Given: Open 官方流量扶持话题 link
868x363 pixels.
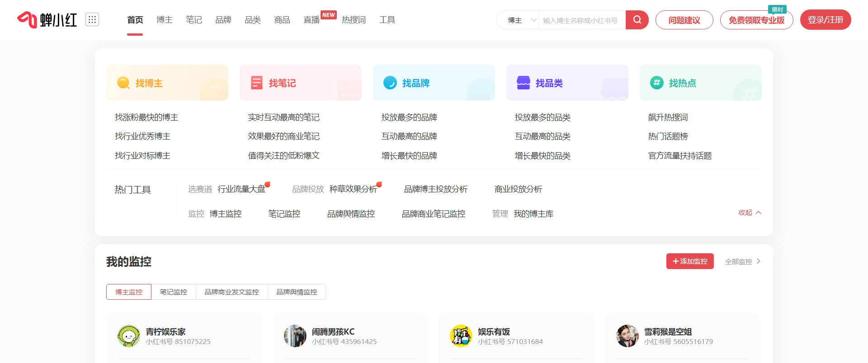Looking at the screenshot, I should pos(680,156).
